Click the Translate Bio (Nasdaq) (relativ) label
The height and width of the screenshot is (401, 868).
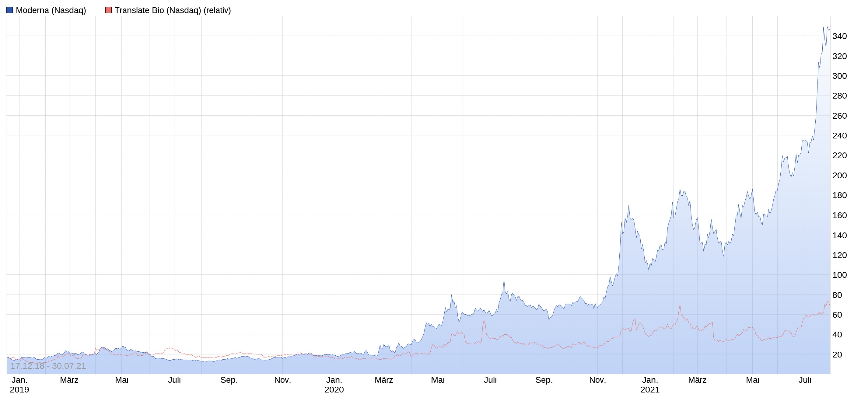(x=173, y=10)
